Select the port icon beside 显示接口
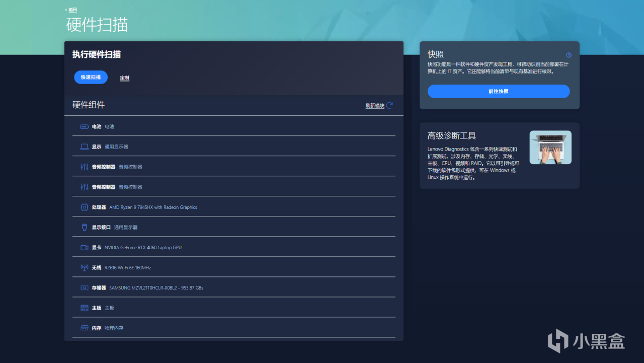The width and height of the screenshot is (644, 363). point(85,227)
